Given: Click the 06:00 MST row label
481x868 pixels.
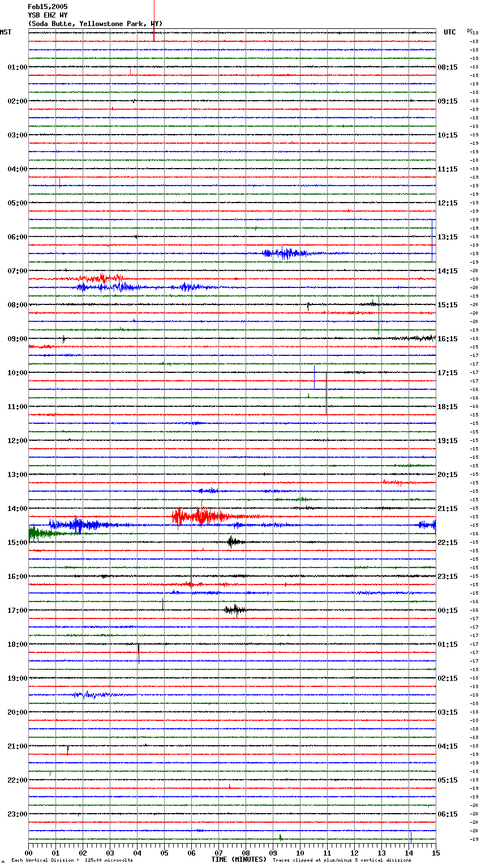Looking at the screenshot, I should point(18,237).
